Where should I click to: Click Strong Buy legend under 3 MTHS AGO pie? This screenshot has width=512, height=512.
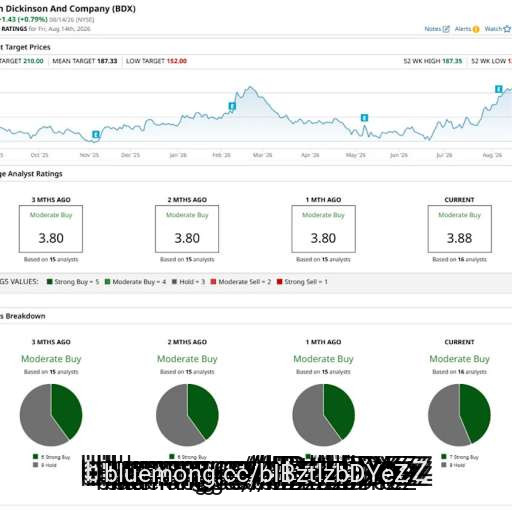(52, 457)
